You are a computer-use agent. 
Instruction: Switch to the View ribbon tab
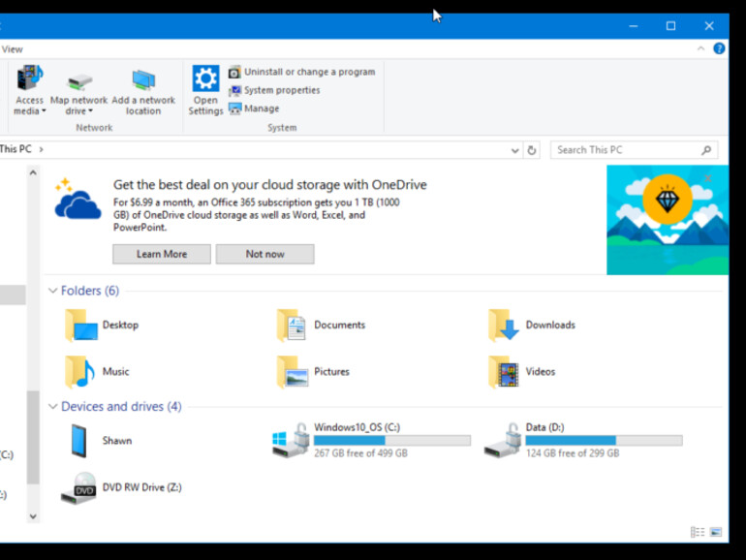(x=12, y=49)
